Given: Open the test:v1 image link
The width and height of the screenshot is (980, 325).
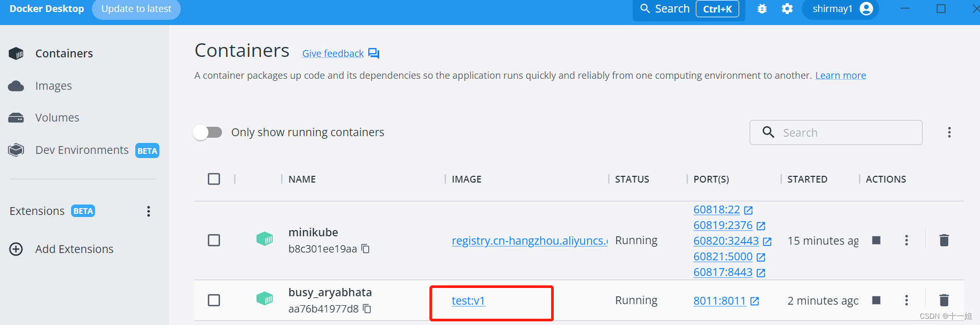Looking at the screenshot, I should [468, 300].
